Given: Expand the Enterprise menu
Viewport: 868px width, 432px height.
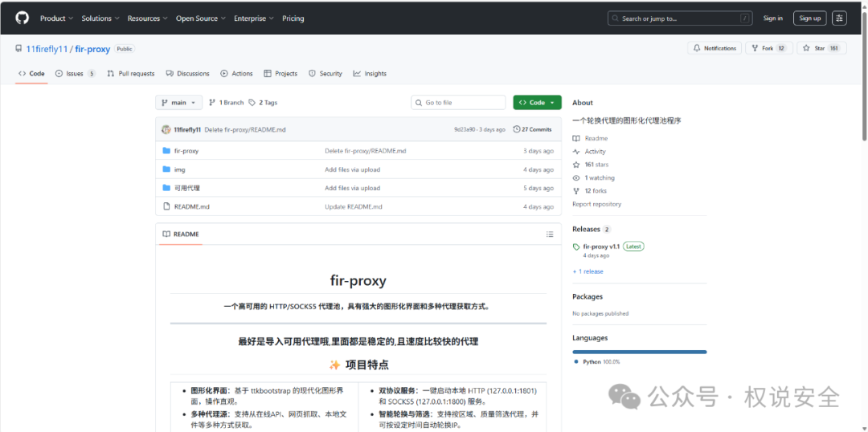Looking at the screenshot, I should click(x=253, y=18).
